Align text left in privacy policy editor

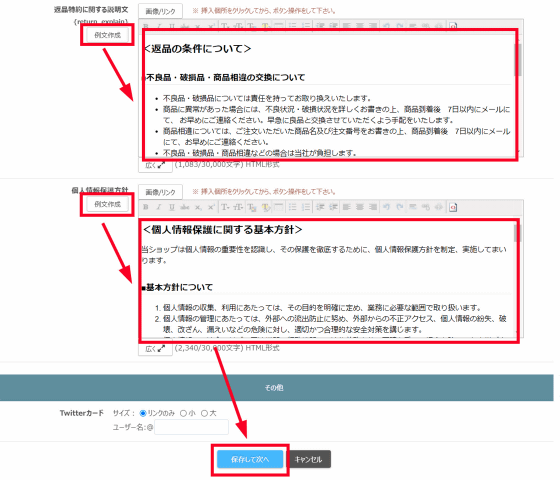point(346,207)
